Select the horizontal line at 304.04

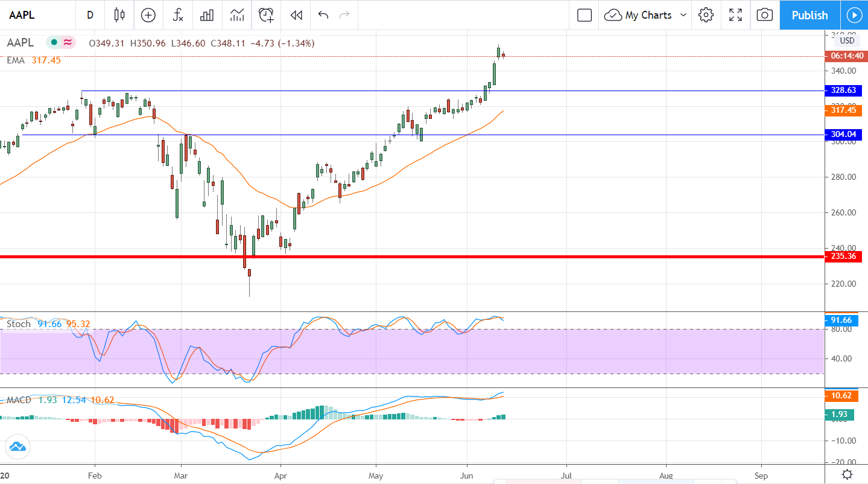(x=422, y=135)
